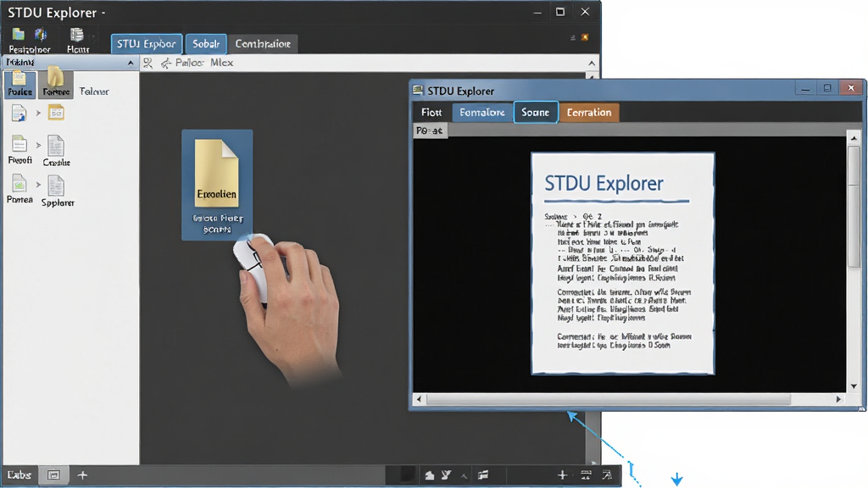The height and width of the screenshot is (488, 868).
Task: Click the person icon left of Palloo: Mlex
Action: [x=147, y=63]
